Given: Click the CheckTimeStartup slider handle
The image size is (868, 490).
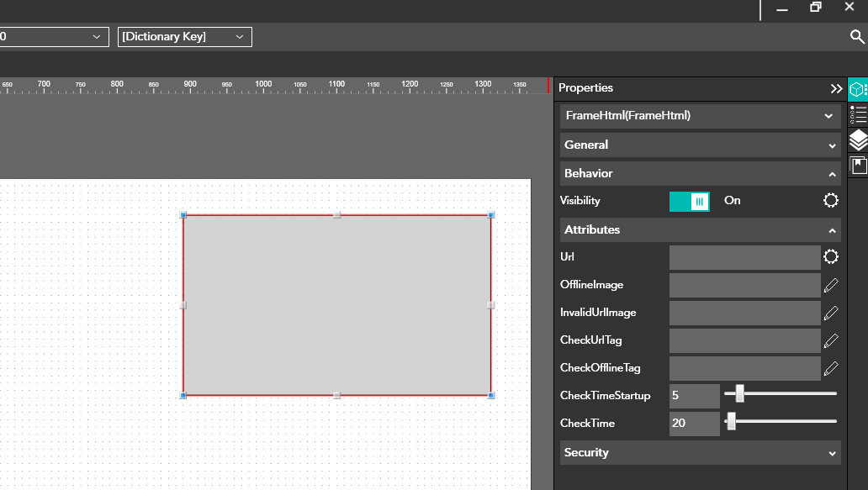Looking at the screenshot, I should [739, 393].
